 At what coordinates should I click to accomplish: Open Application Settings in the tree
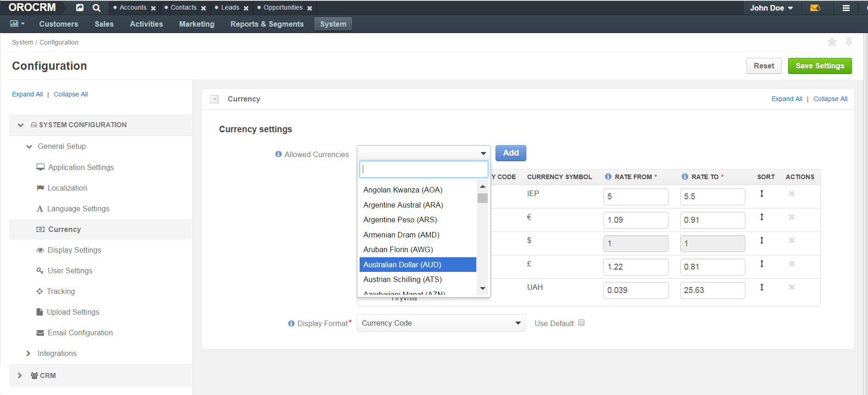pos(81,167)
